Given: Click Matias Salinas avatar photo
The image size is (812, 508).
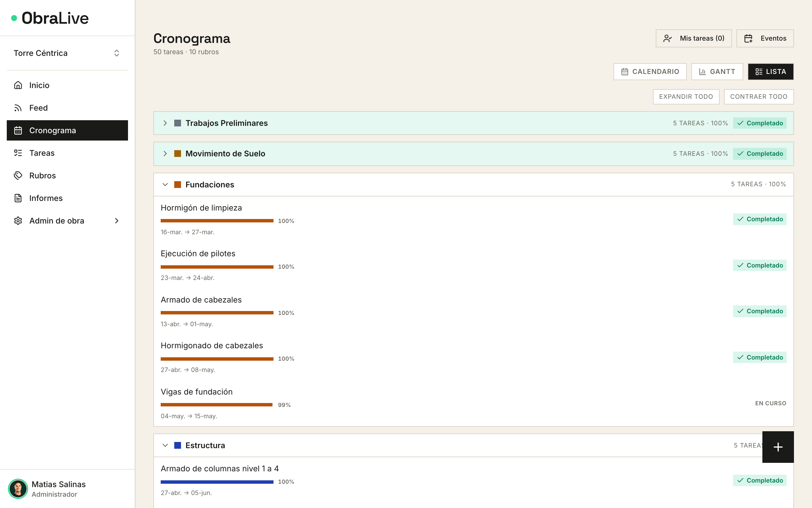Looking at the screenshot, I should (x=18, y=489).
